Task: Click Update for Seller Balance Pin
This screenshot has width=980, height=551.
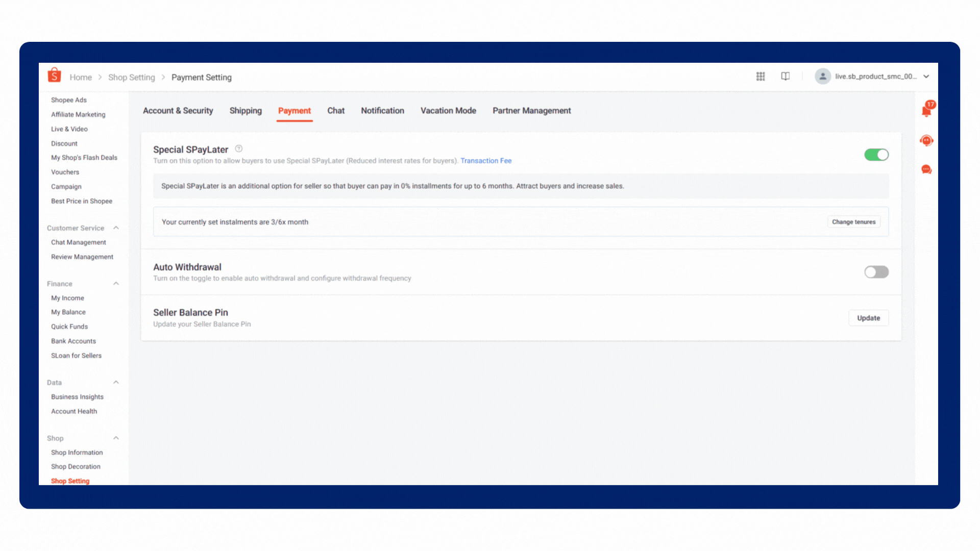Action: point(868,318)
